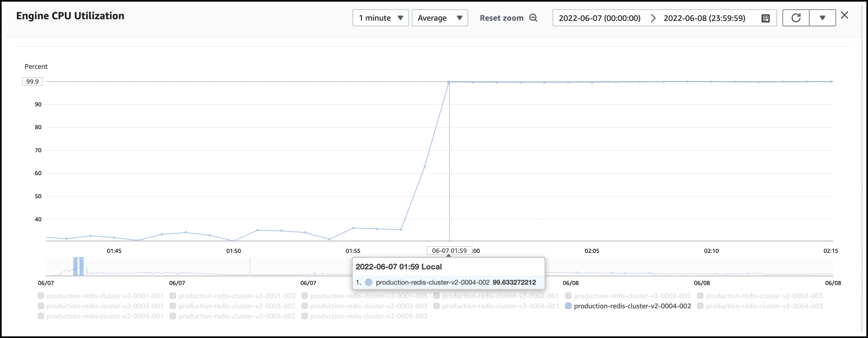Click the data point at 01:59 peak

tap(448, 82)
